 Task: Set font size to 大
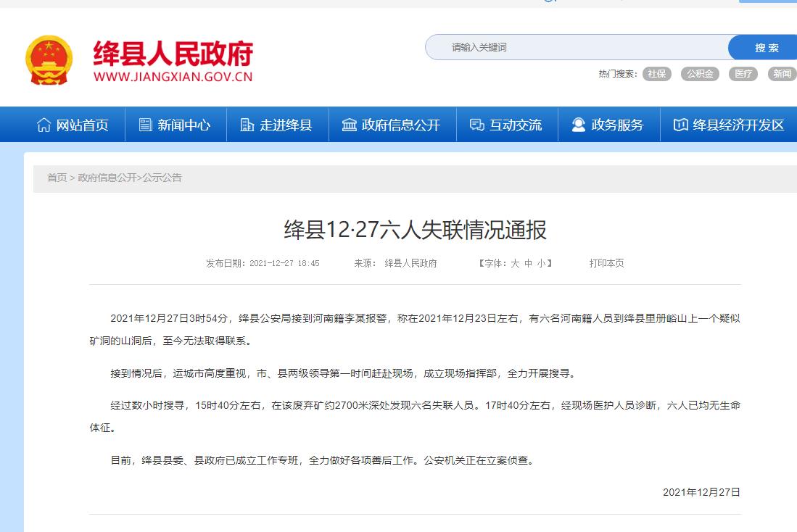(x=515, y=263)
